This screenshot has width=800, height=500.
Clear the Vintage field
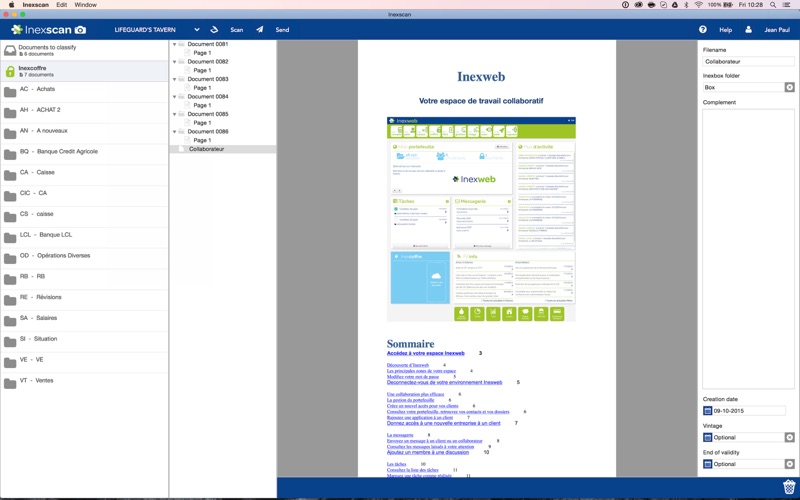click(789, 437)
